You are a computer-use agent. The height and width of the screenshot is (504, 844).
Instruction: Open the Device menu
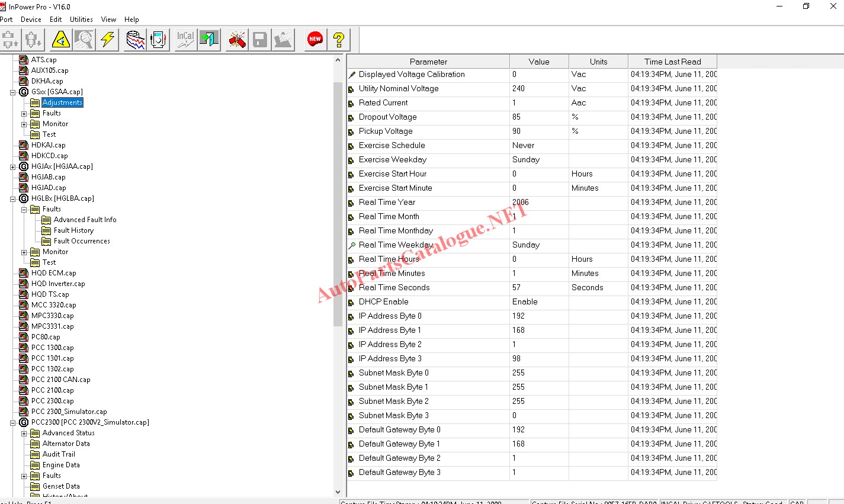click(31, 20)
